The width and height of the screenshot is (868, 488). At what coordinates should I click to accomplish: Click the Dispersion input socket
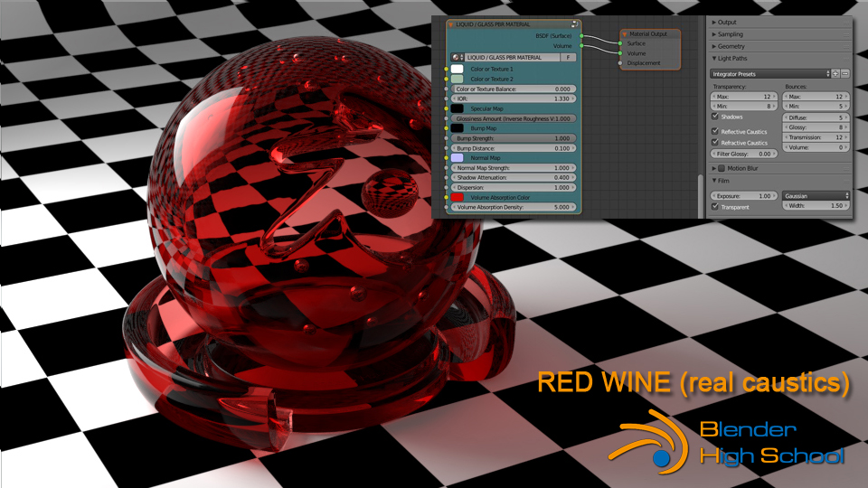coord(446,188)
